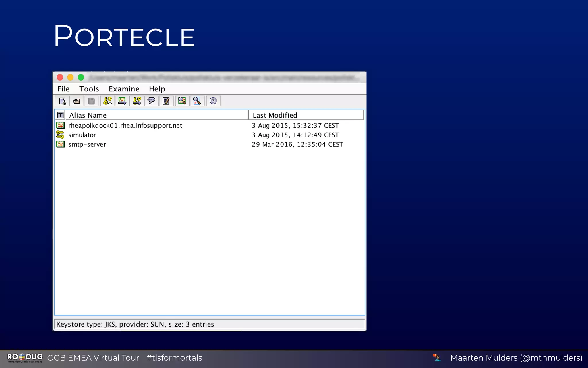Open the Keystore Report icon
588x368 pixels.
click(166, 101)
